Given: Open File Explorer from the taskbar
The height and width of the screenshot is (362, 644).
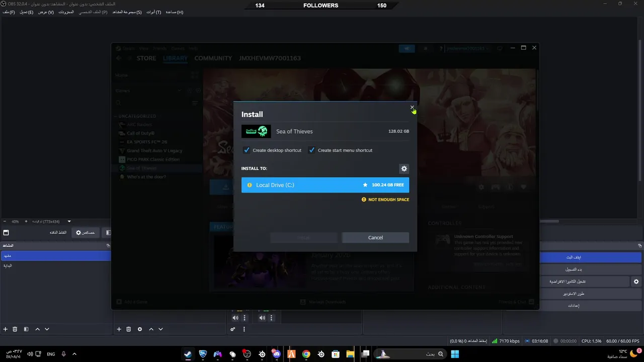Looking at the screenshot, I should click(x=350, y=354).
